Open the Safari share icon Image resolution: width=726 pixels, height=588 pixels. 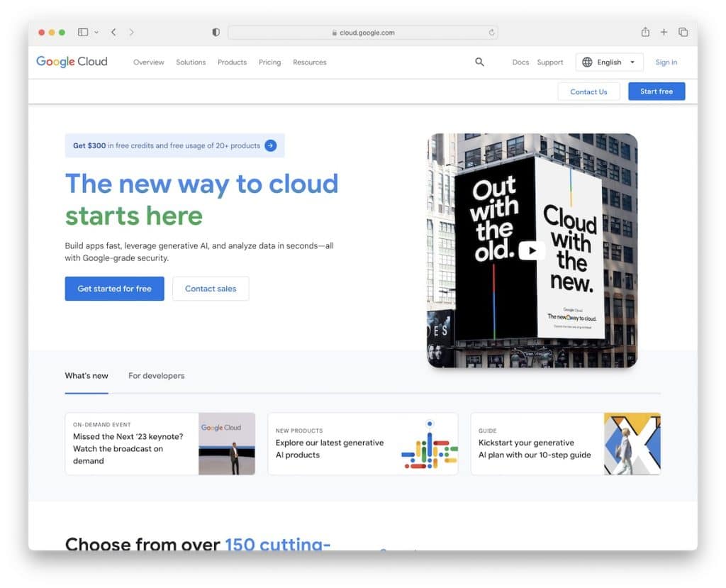[645, 32]
